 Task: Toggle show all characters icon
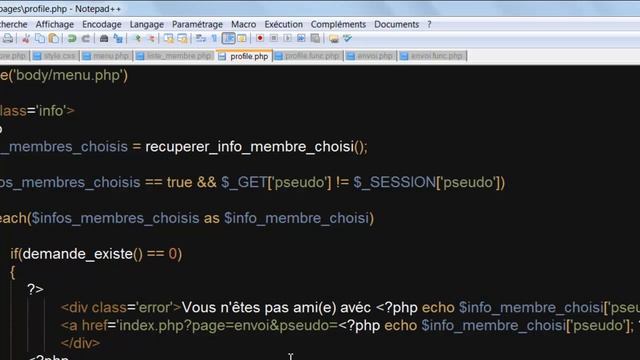coord(214,38)
